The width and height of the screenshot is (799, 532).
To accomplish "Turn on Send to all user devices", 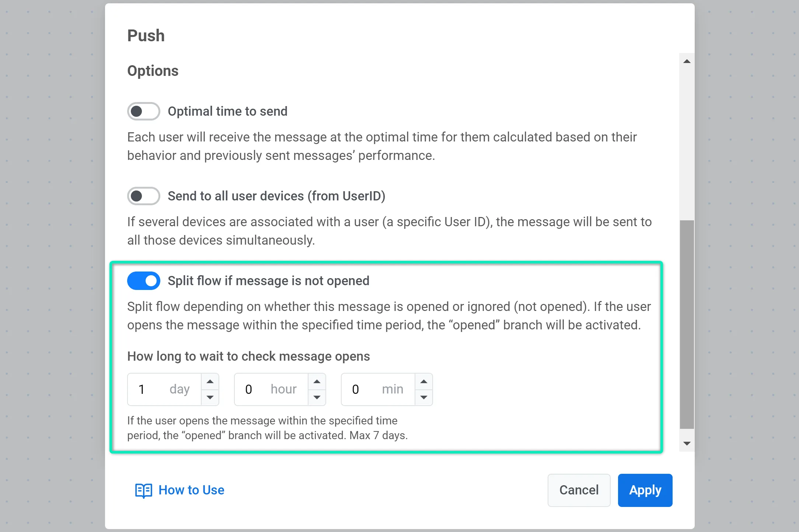I will click(x=143, y=196).
